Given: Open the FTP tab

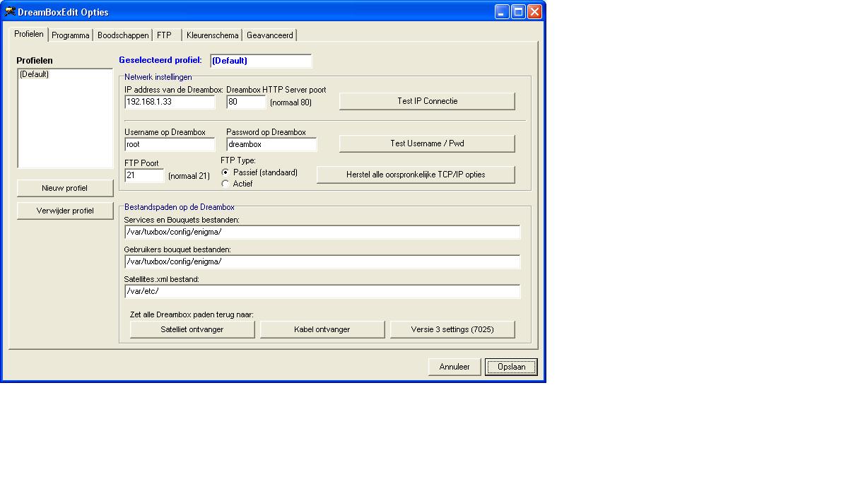Looking at the screenshot, I should pos(168,35).
